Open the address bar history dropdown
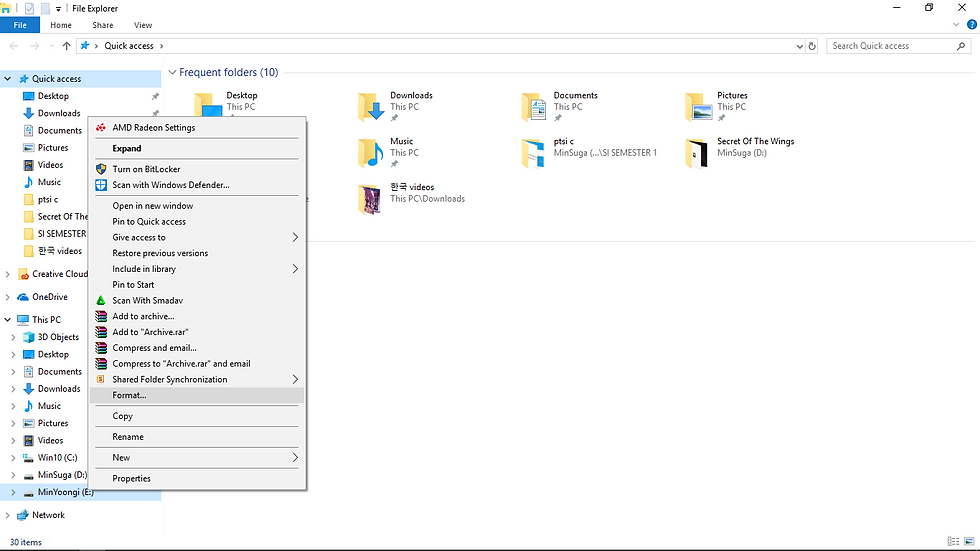Screen dimensions: 980x551 pyautogui.click(x=799, y=46)
